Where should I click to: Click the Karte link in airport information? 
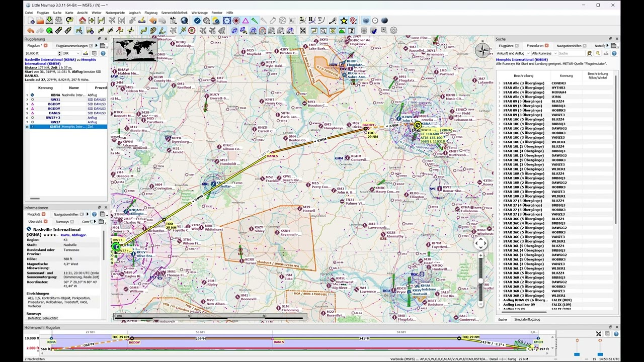pyautogui.click(x=66, y=235)
